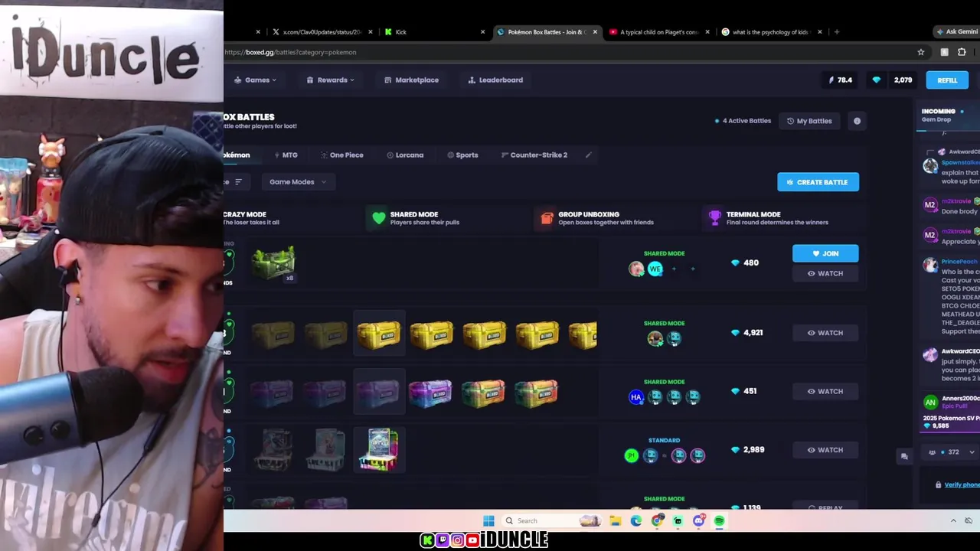Expand the Rewards dropdown
Viewport: 980px width, 551px height.
pos(331,80)
